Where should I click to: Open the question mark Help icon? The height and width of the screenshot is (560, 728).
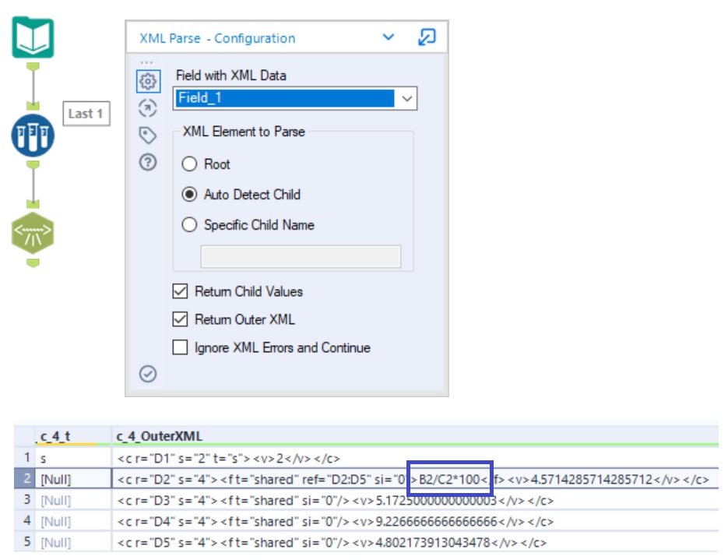click(148, 163)
